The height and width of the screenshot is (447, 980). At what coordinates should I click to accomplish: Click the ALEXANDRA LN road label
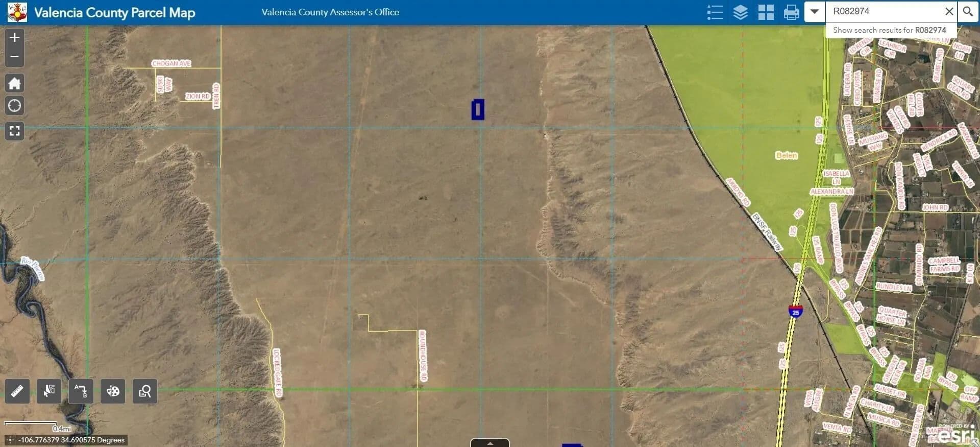click(831, 192)
